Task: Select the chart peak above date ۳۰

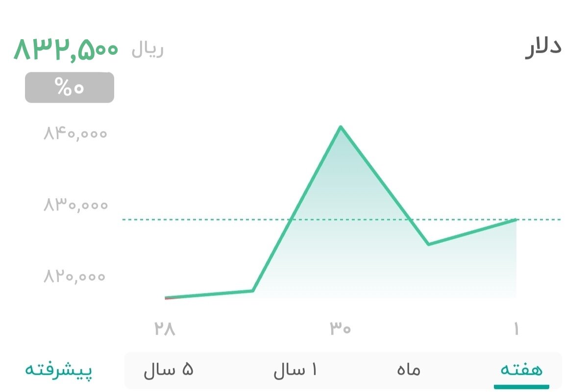Action: coord(341,127)
